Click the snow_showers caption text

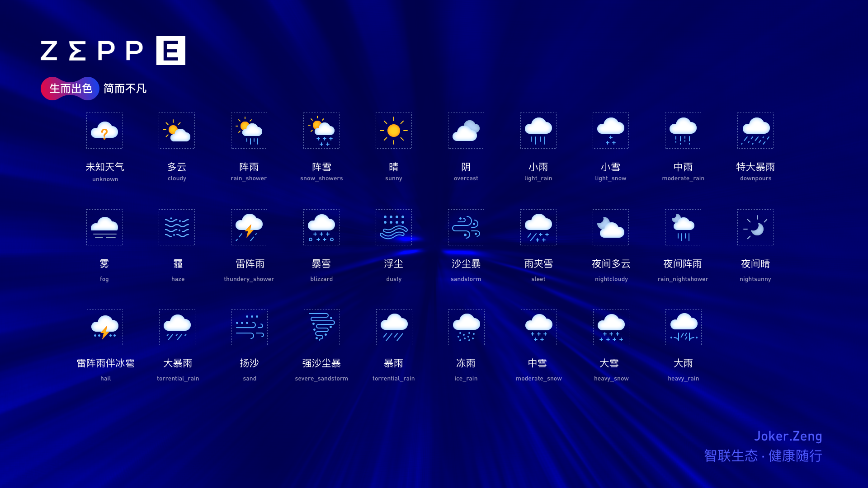(321, 178)
